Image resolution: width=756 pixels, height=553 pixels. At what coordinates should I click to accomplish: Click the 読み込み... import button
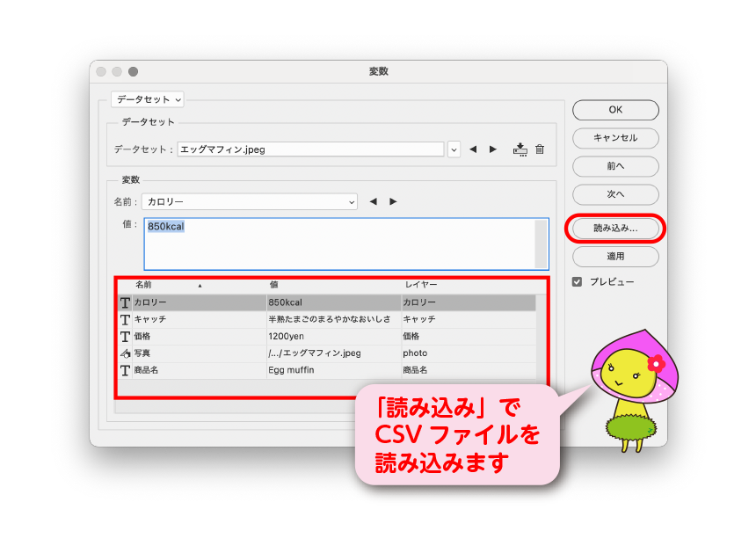[615, 229]
